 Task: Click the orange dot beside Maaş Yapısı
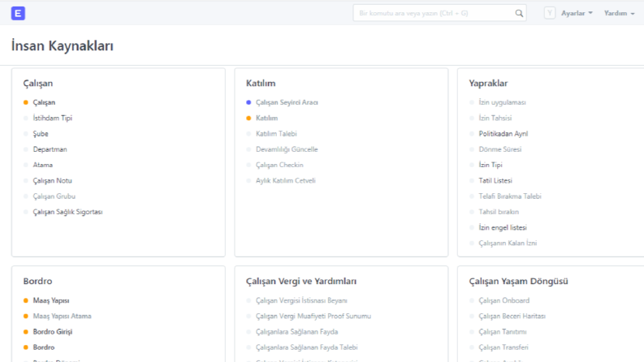click(26, 300)
